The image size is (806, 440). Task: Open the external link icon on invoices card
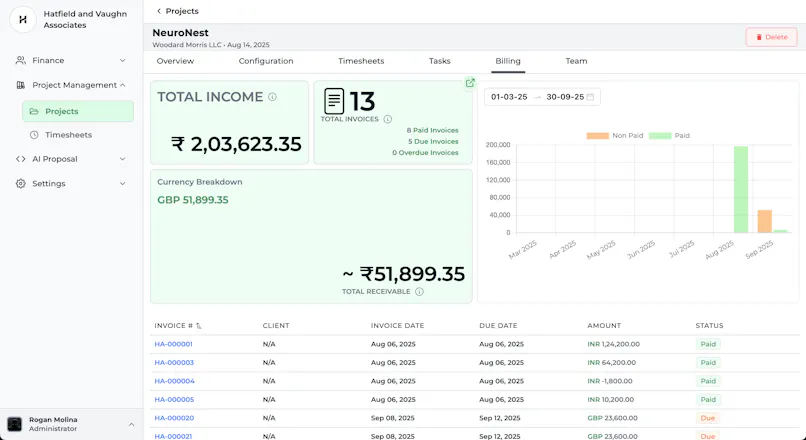470,83
